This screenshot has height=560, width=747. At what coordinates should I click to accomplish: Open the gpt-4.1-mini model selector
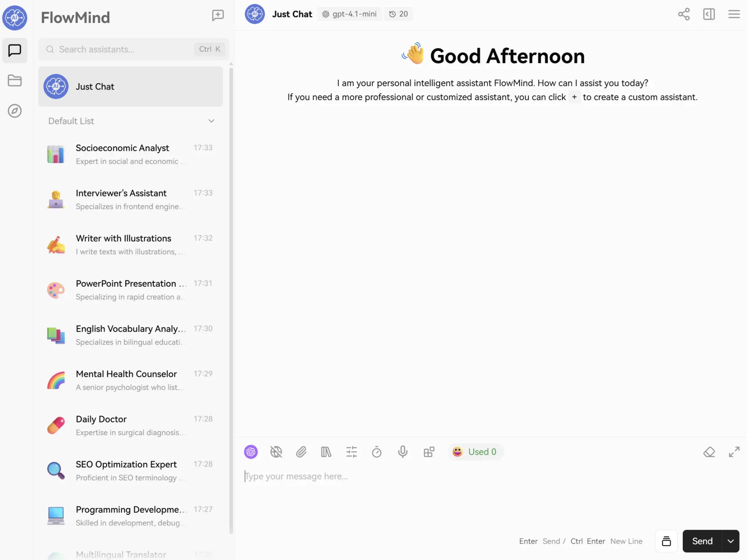pos(349,14)
